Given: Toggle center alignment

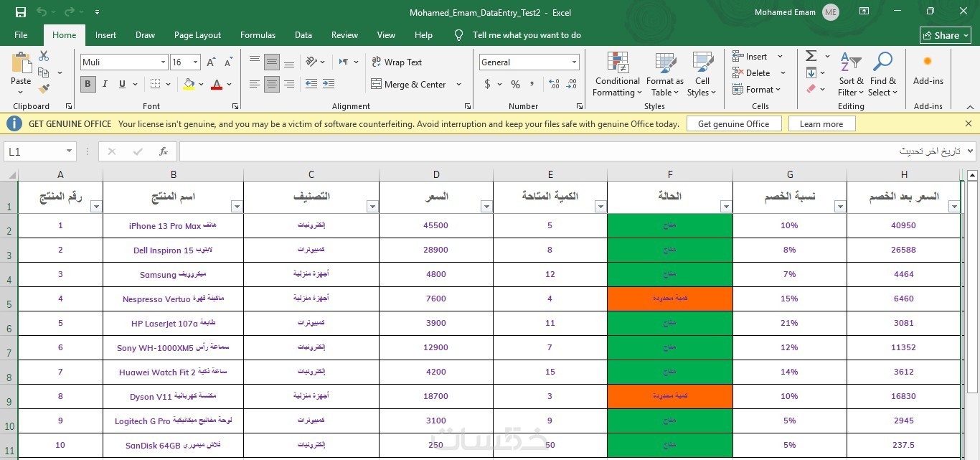Looking at the screenshot, I should [x=272, y=84].
